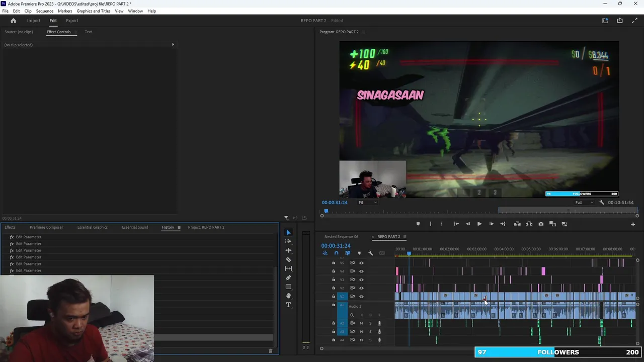Switch to the Effects panel tab
644x362 pixels.
10,227
